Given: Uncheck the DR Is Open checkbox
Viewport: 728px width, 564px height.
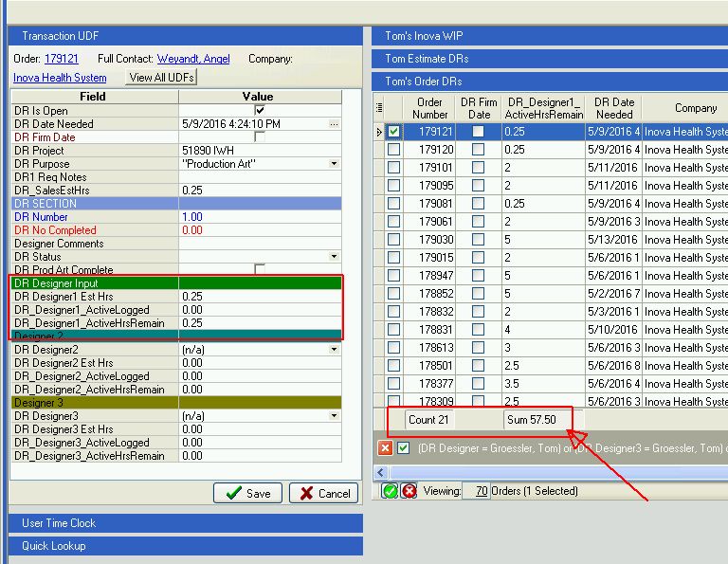Looking at the screenshot, I should 260,111.
